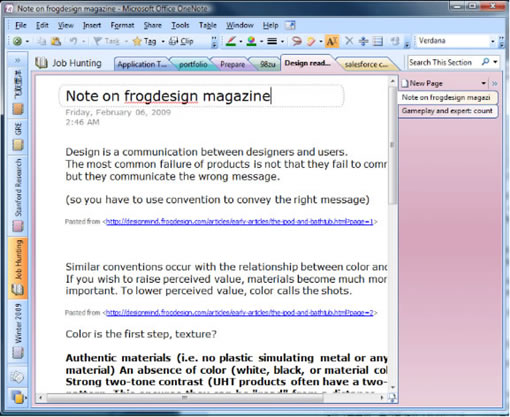Screen dimensions: 510x417
Task: Switch to the Prepare section tab
Action: click(x=232, y=64)
